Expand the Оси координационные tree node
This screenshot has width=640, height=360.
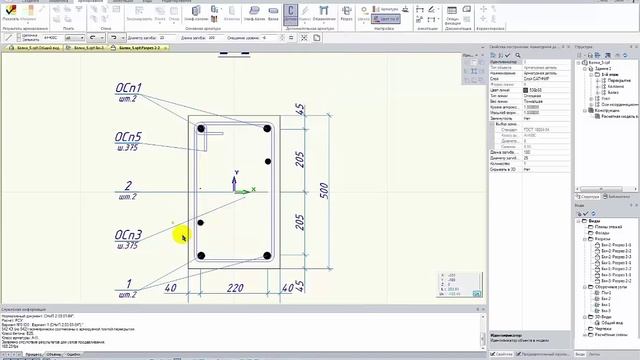click(591, 104)
